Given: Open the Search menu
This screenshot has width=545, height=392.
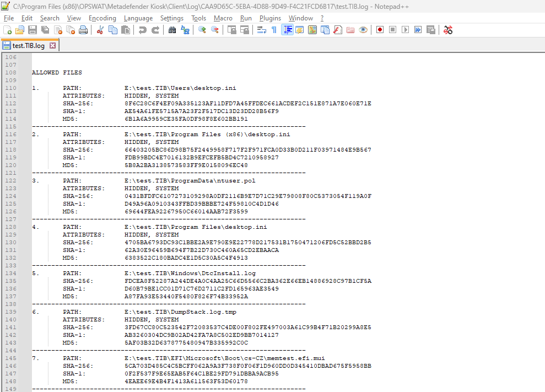Looking at the screenshot, I should click(x=50, y=18).
